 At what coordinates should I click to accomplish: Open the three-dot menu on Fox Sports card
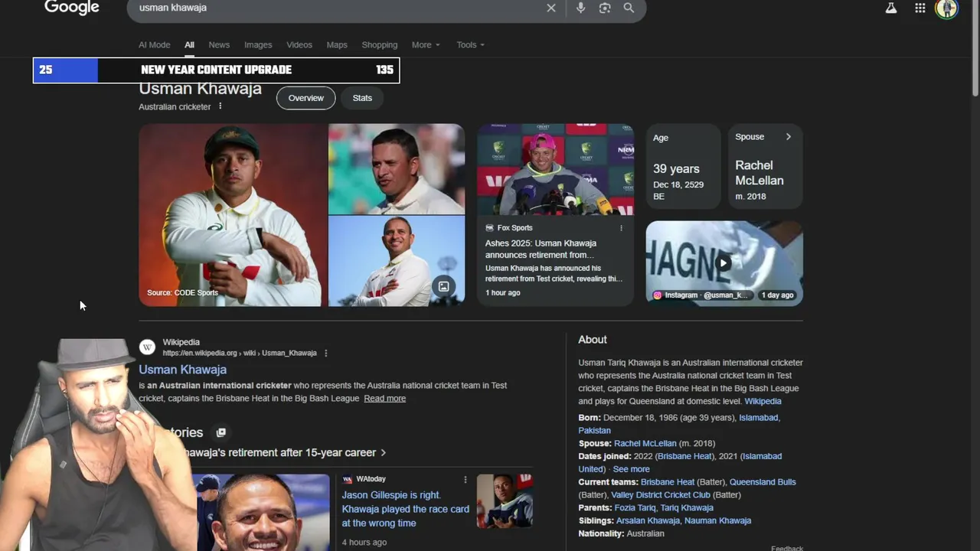click(x=621, y=228)
